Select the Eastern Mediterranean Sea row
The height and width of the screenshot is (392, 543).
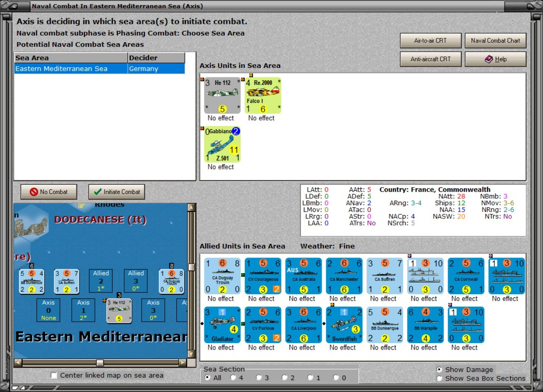point(100,69)
